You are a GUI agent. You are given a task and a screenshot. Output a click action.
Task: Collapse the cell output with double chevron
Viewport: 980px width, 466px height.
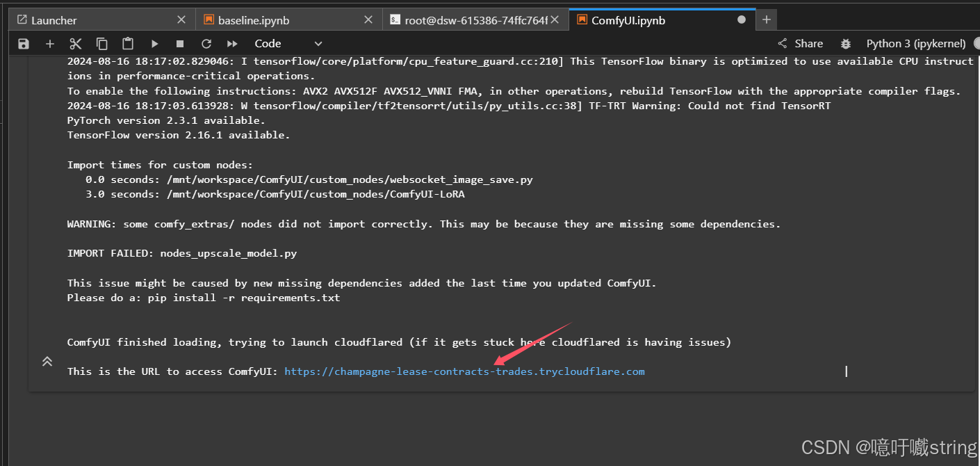47,362
